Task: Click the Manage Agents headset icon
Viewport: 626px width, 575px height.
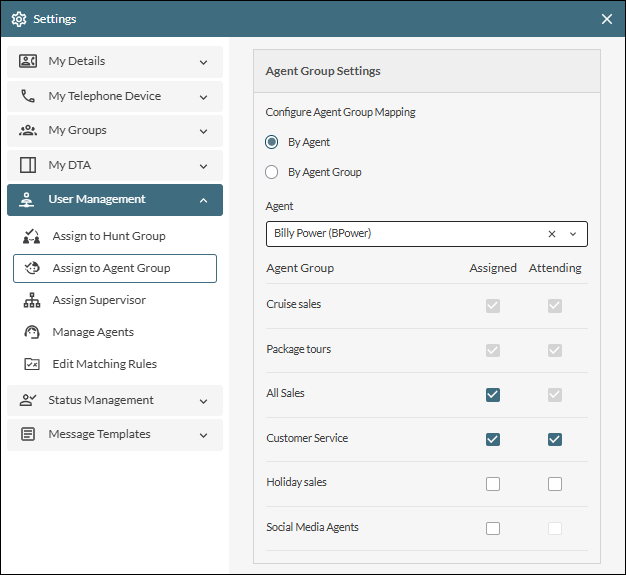Action: 32,333
